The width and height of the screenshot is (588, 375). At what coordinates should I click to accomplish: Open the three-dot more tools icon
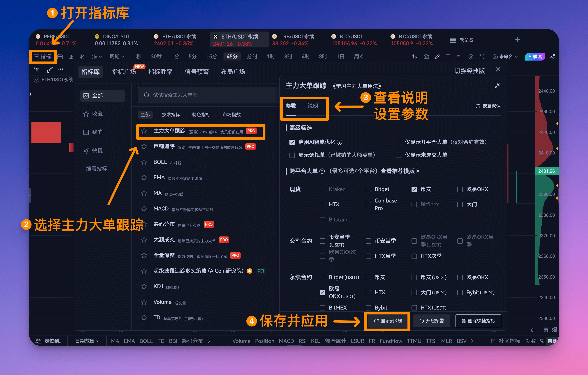click(60, 69)
